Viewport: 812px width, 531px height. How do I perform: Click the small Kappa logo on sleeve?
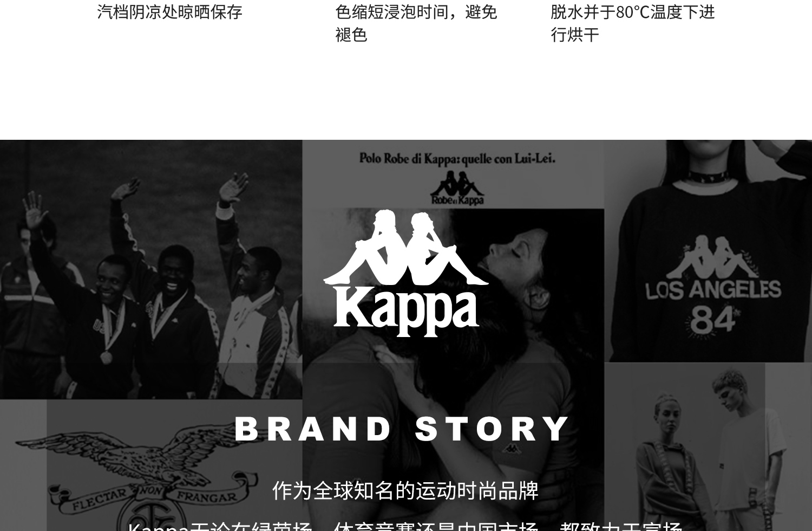tap(510, 449)
